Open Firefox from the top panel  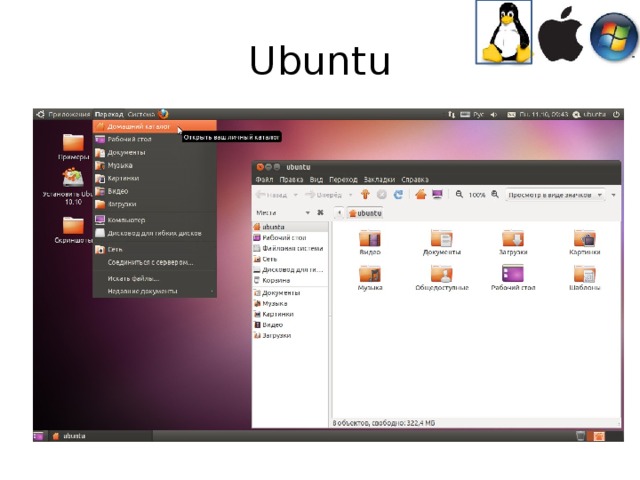163,114
